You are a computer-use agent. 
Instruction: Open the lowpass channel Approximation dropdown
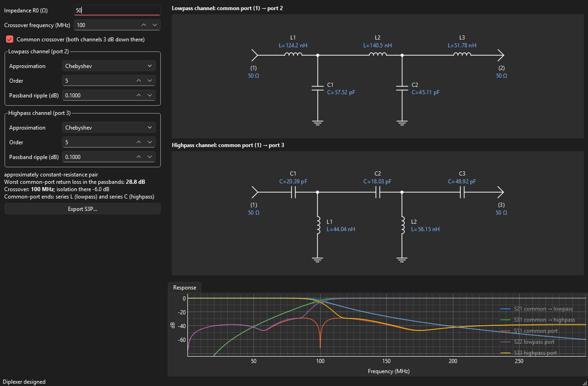click(x=108, y=66)
